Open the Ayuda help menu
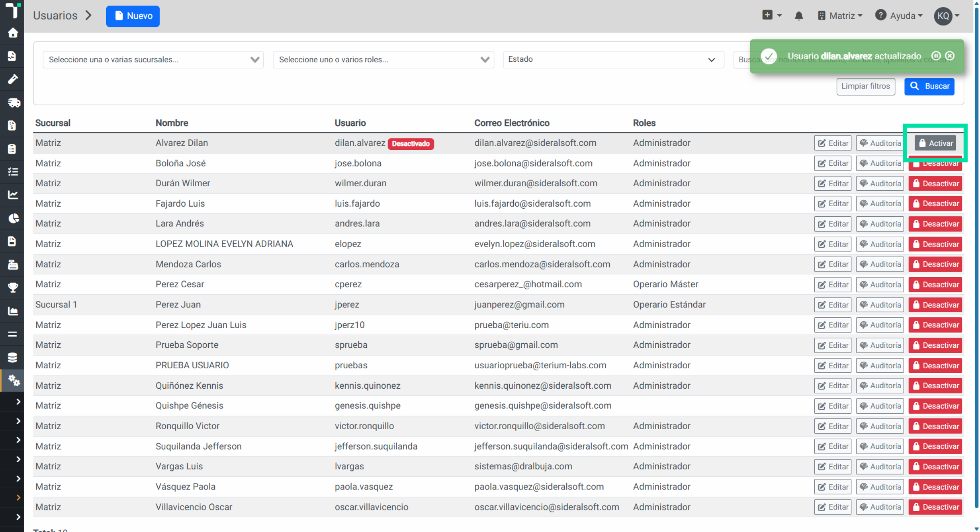 pyautogui.click(x=899, y=16)
